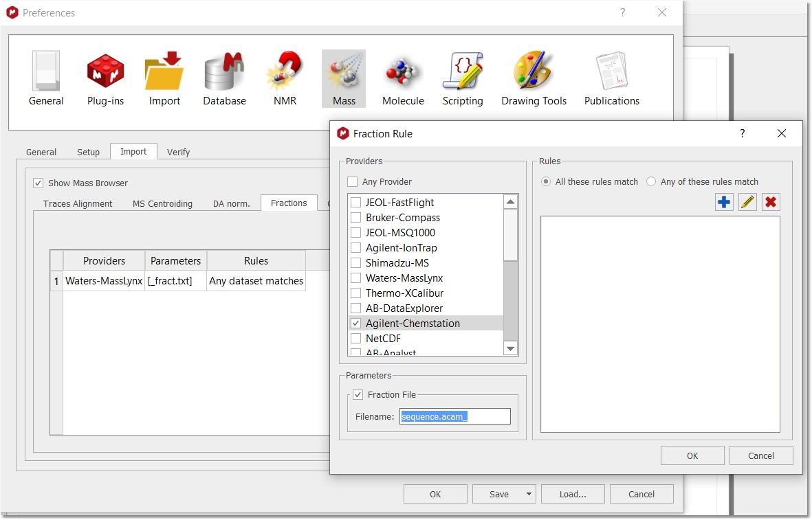Image resolution: width=812 pixels, height=520 pixels.
Task: Click the Waters-MassLynx cell in the fractions table
Action: pyautogui.click(x=104, y=281)
